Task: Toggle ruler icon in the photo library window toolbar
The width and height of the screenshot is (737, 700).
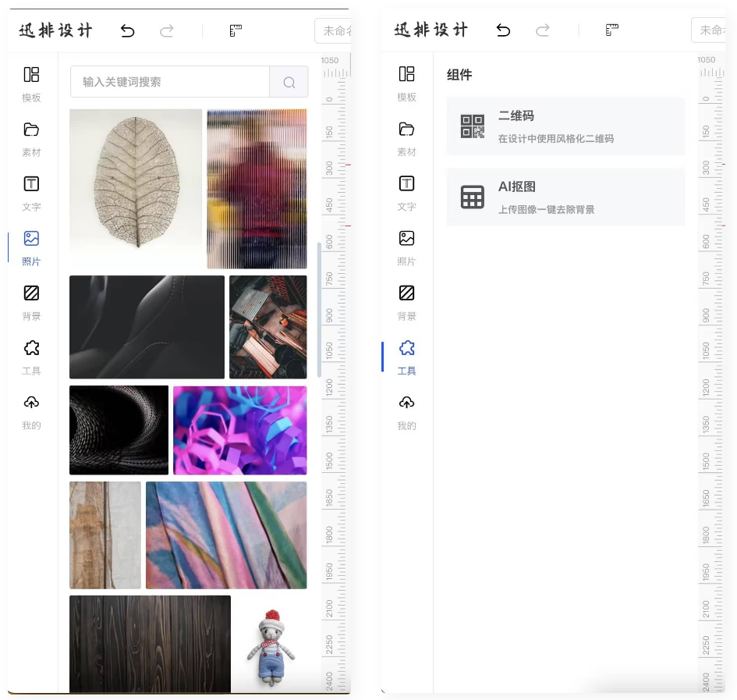Action: click(236, 30)
